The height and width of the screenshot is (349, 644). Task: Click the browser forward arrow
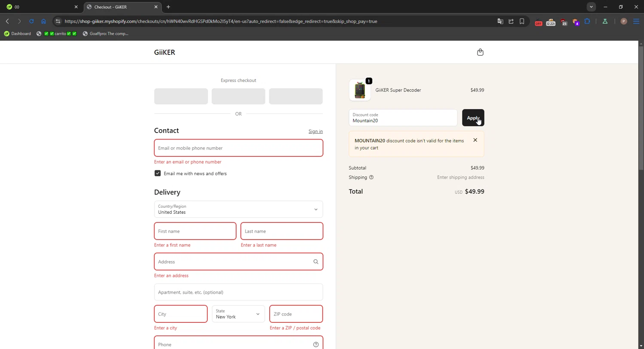point(19,21)
